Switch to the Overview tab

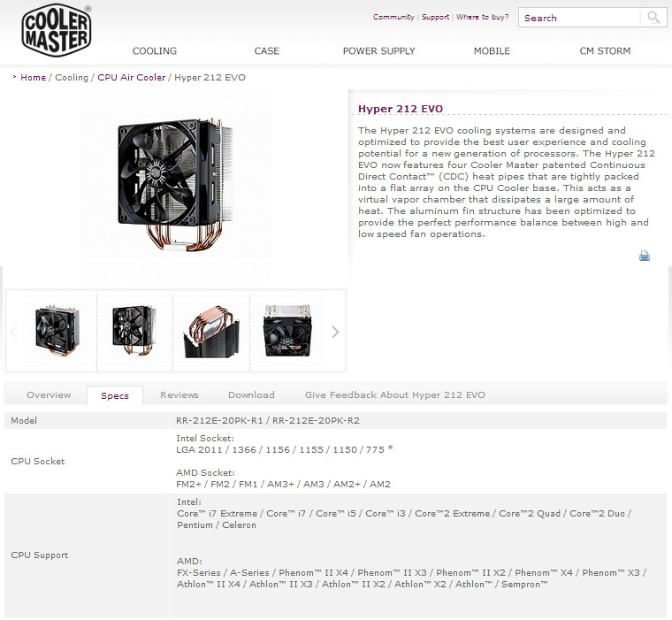pyautogui.click(x=49, y=394)
